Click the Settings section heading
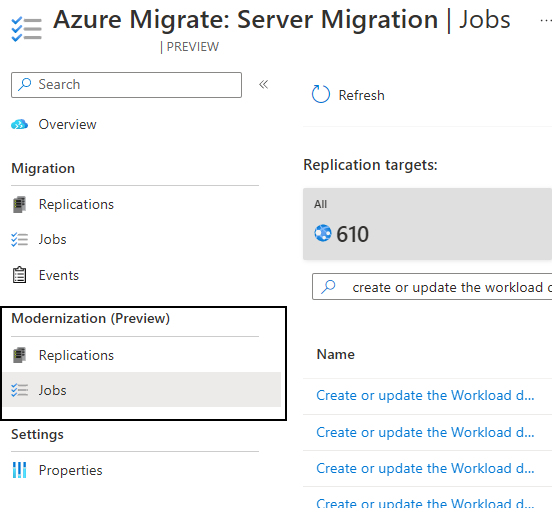The height and width of the screenshot is (508, 552). pyautogui.click(x=37, y=434)
